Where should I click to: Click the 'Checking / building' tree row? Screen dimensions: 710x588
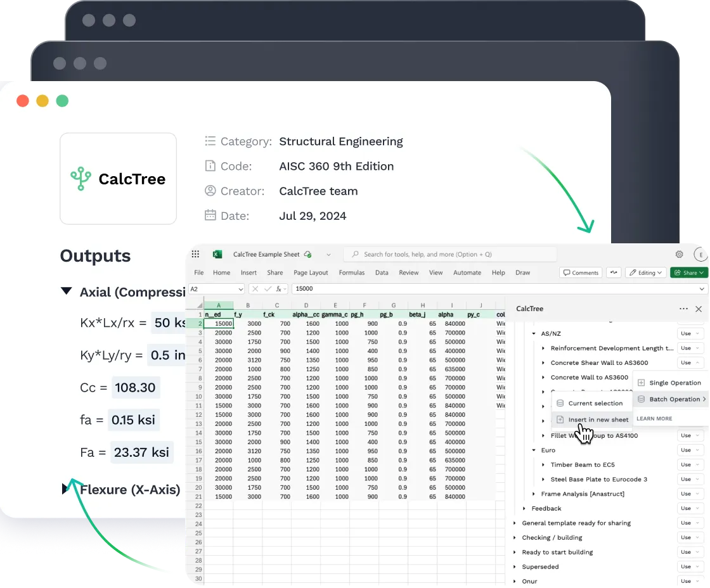[552, 538]
